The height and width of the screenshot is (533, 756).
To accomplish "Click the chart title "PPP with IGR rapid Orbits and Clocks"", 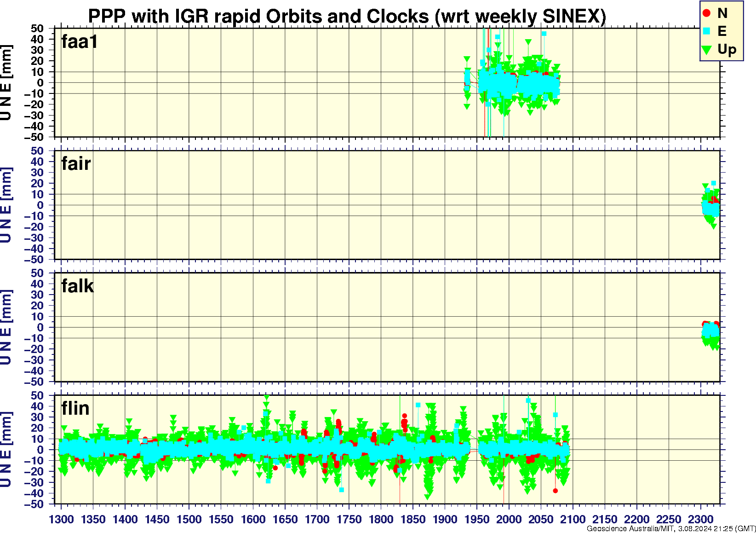I will pos(258,16).
